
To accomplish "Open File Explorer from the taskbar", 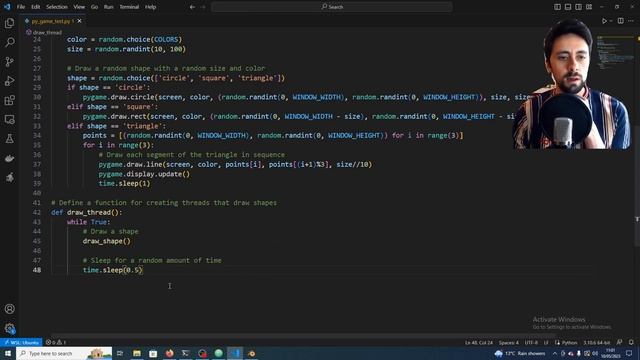I will click(137, 353).
